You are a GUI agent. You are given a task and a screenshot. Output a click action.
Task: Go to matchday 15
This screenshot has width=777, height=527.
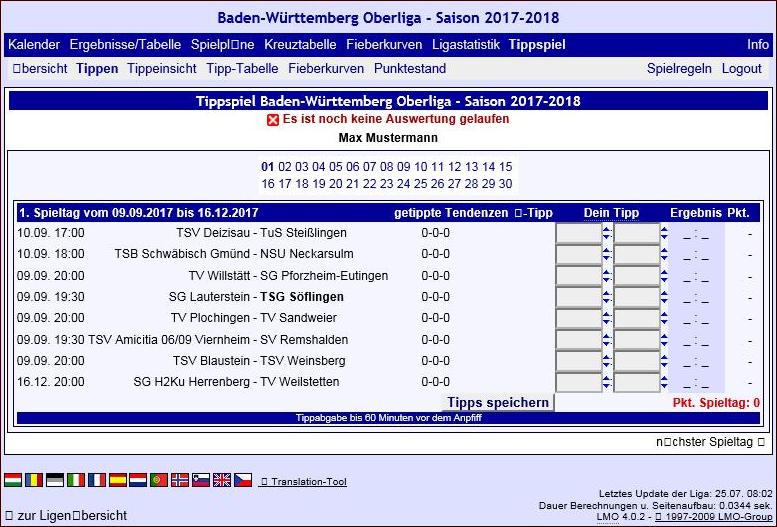[x=505, y=167]
